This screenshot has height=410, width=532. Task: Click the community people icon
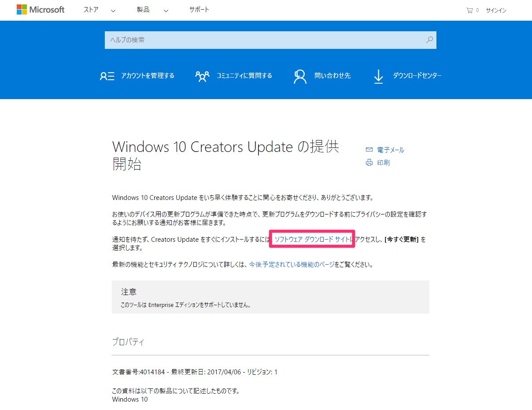click(202, 76)
